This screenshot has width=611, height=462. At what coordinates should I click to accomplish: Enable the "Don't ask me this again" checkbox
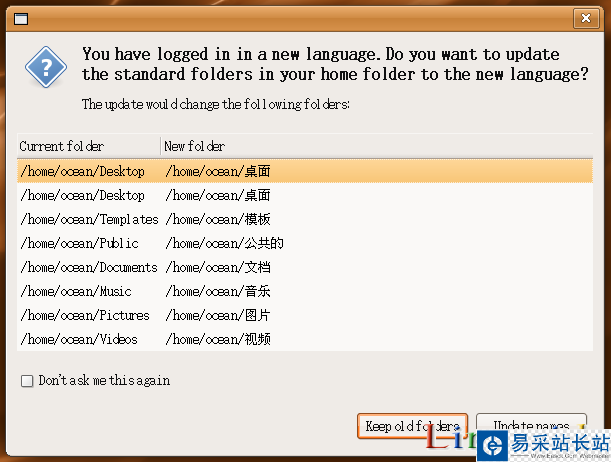click(x=27, y=381)
